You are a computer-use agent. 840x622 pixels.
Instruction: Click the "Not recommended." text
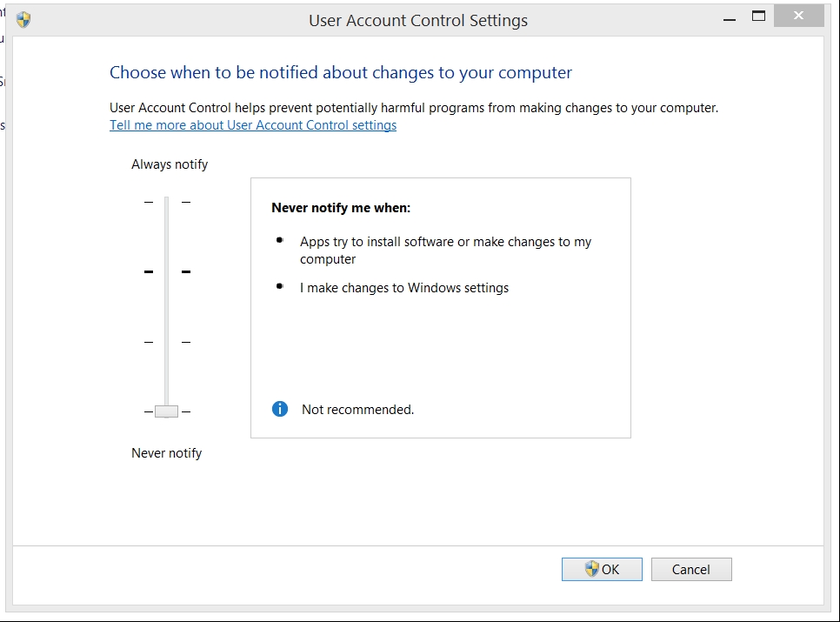(x=357, y=410)
